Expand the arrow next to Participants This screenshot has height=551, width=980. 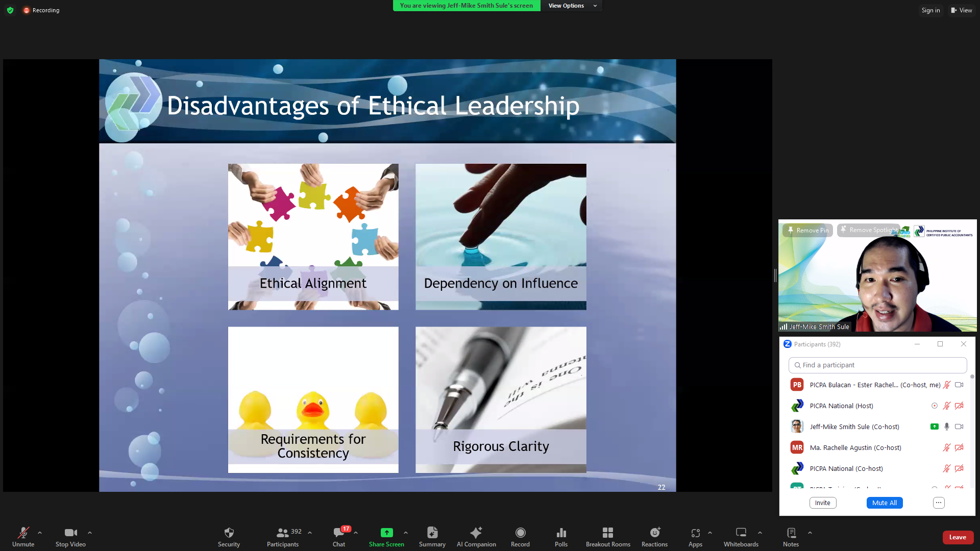[x=310, y=533]
